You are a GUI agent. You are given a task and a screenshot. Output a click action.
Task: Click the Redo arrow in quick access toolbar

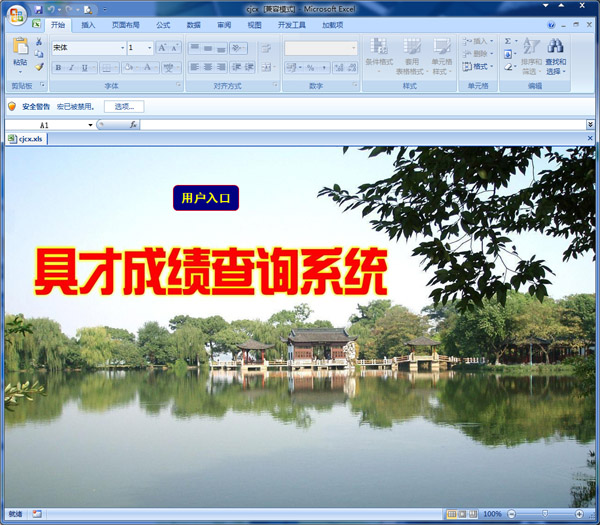tap(69, 10)
